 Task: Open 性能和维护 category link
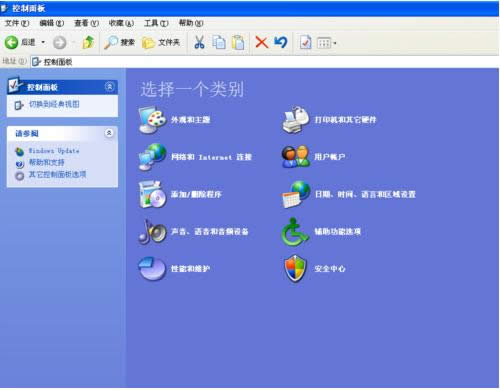[190, 269]
